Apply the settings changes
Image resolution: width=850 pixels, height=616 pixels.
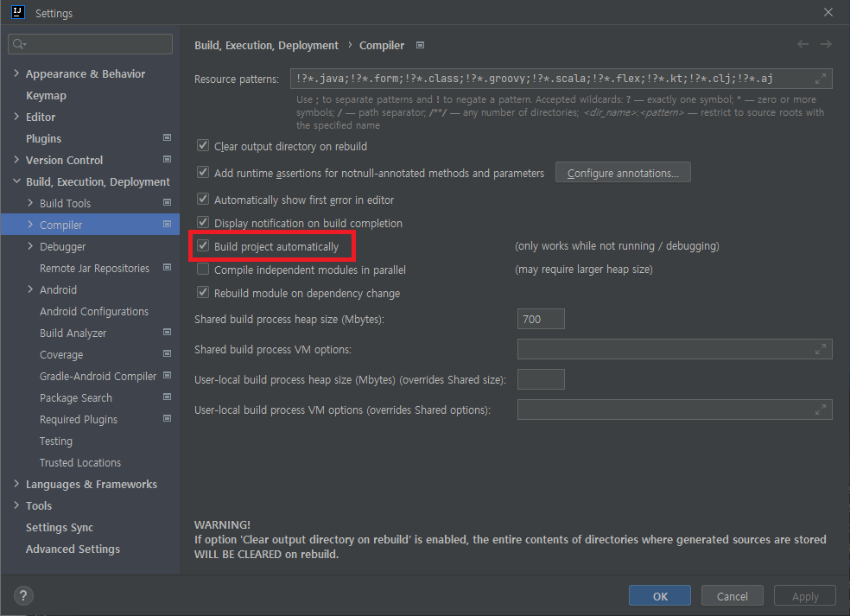[x=804, y=595]
